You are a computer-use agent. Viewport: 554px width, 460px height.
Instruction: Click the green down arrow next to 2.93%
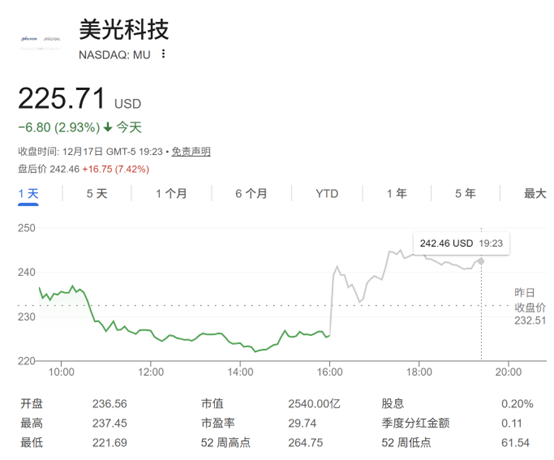pyautogui.click(x=108, y=127)
